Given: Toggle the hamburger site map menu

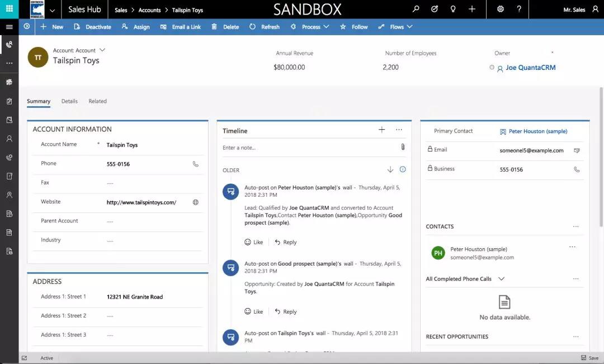Looking at the screenshot, I should tap(9, 27).
